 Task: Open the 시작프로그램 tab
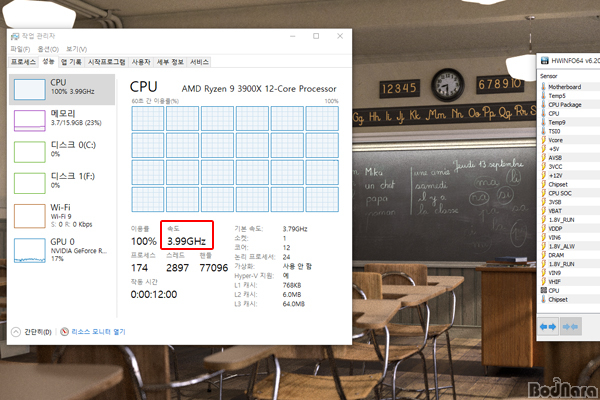[x=106, y=62]
